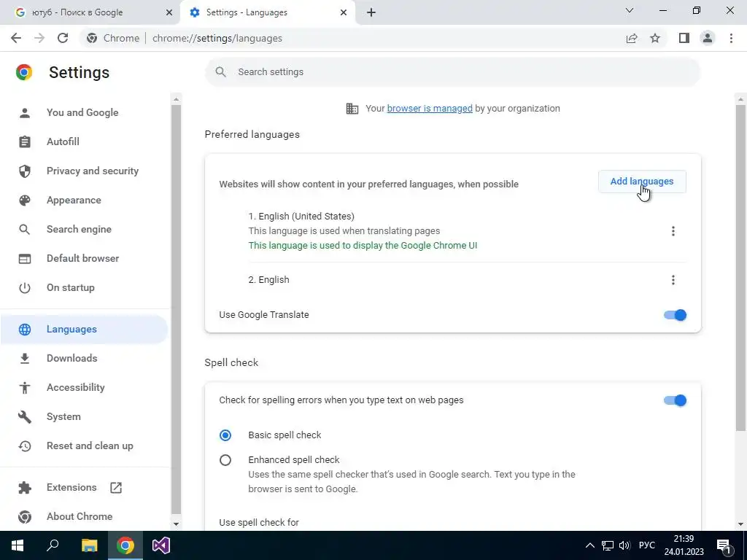Switch the РУС input language indicator
Screen dimensions: 747x560
[x=647, y=545]
